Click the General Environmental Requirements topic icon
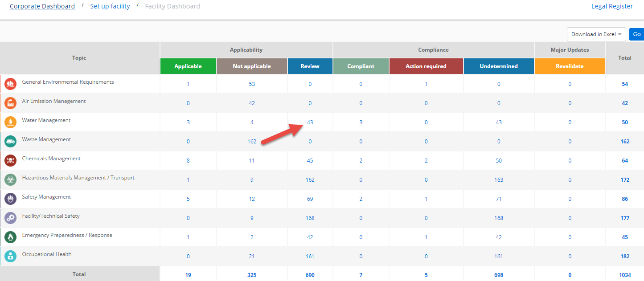The image size is (644, 281). (x=10, y=84)
